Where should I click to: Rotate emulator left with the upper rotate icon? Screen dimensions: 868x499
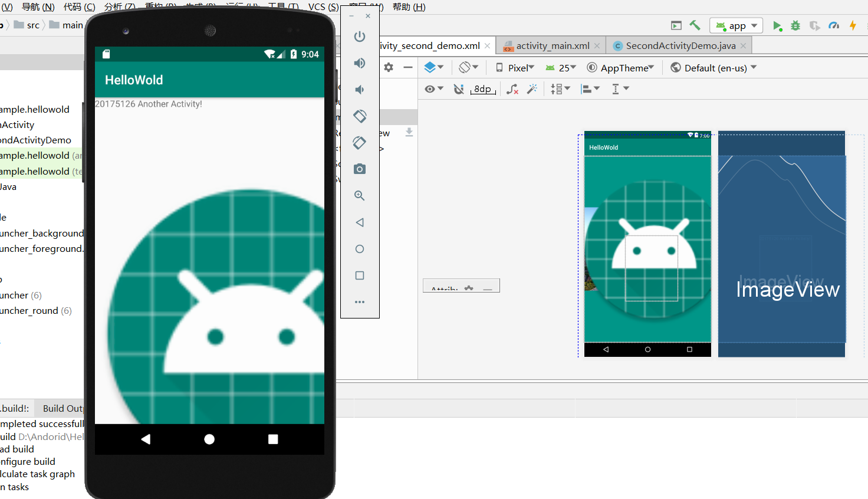(x=360, y=116)
